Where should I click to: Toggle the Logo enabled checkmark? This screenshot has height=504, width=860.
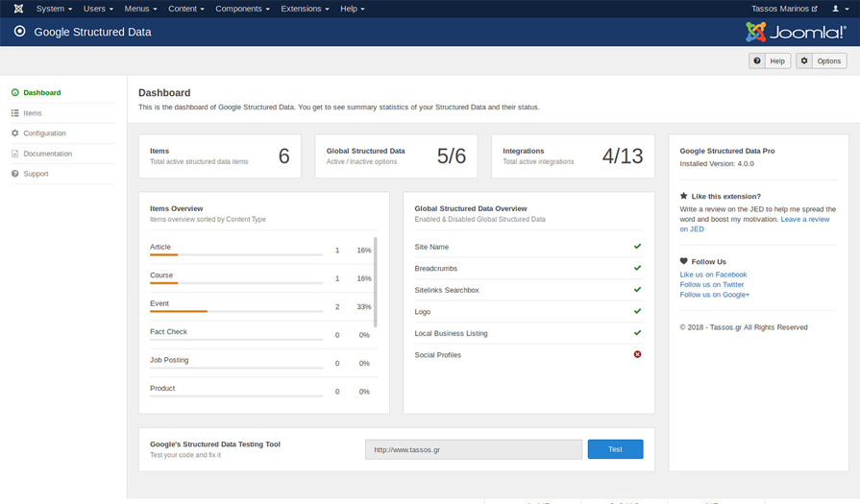637,312
